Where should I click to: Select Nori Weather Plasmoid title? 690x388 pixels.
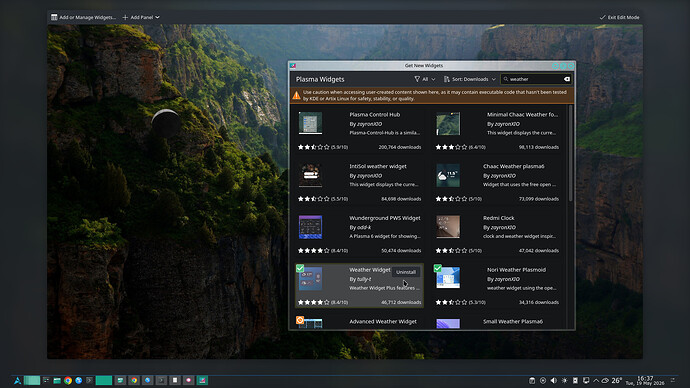pyautogui.click(x=516, y=270)
